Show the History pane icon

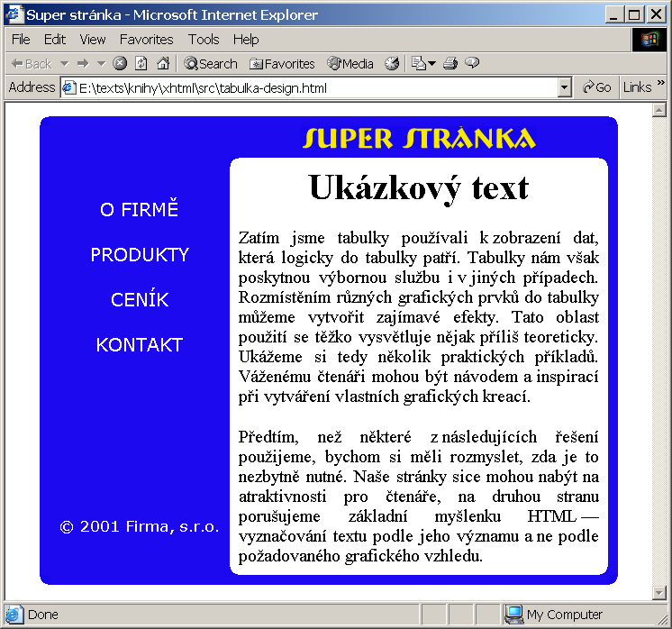[392, 63]
